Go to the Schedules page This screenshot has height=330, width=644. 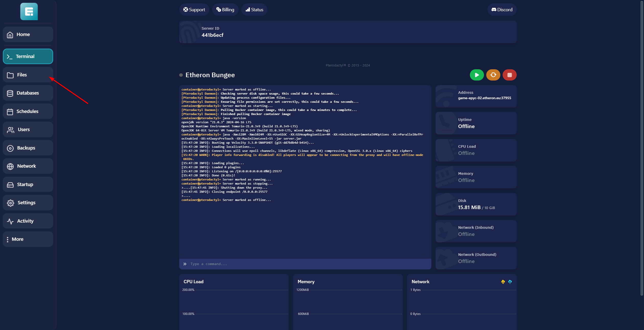point(28,111)
